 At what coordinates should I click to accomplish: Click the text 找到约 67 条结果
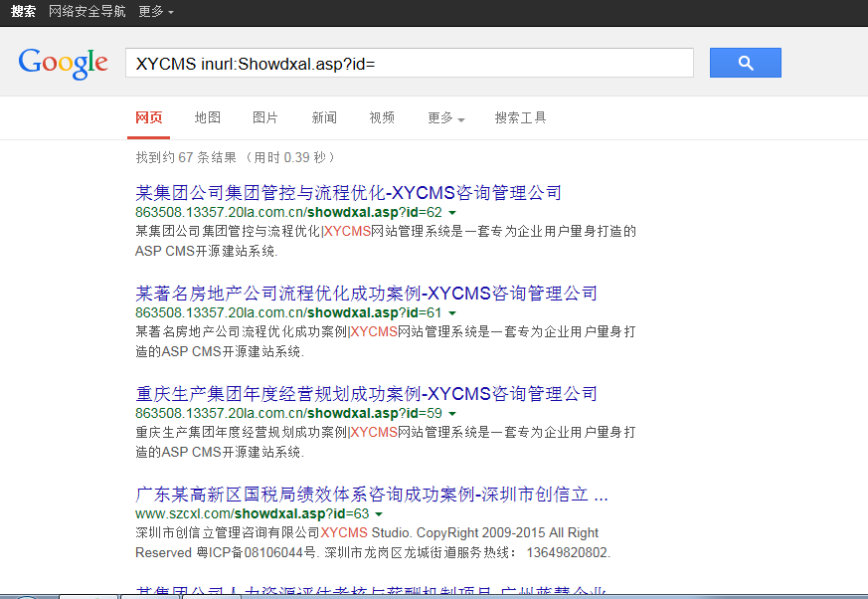[186, 157]
